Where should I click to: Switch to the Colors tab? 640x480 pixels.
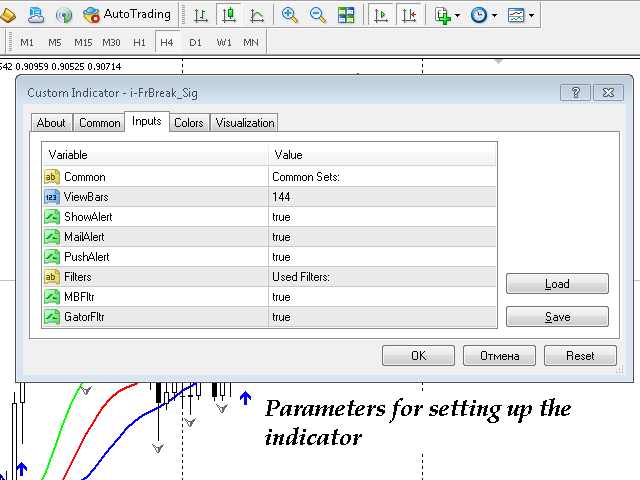tap(189, 123)
